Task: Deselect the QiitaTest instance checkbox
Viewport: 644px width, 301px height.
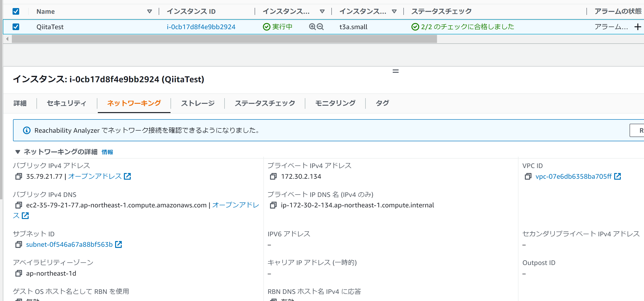Action: [16, 27]
